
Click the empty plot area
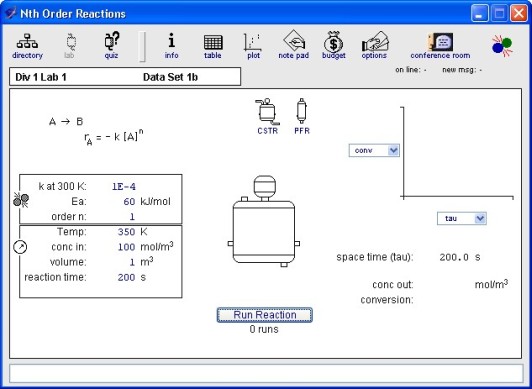[x=458, y=151]
